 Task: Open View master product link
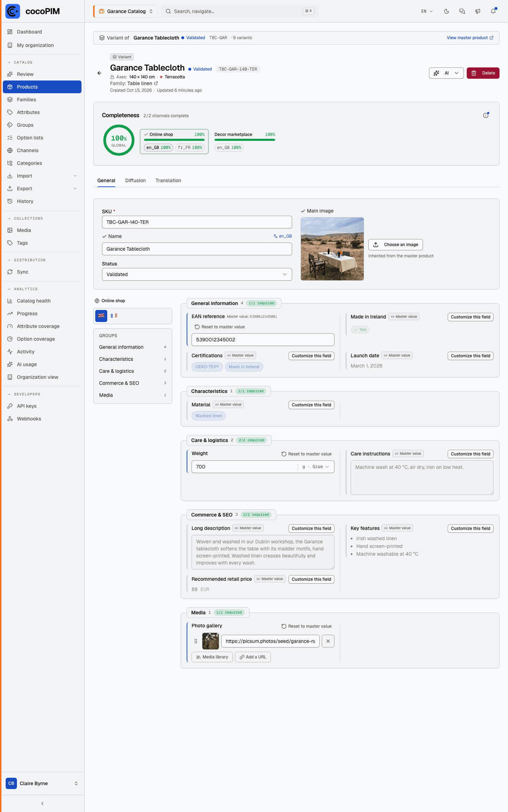point(470,38)
